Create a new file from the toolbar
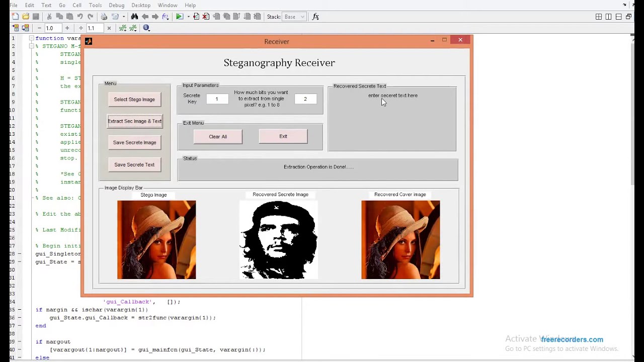Image resolution: width=644 pixels, height=362 pixels. (15, 17)
